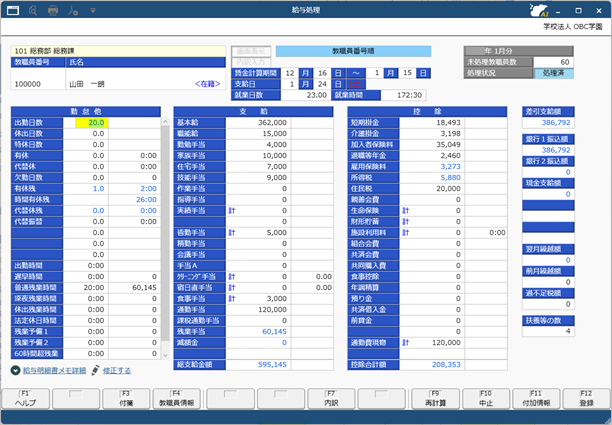This screenshot has width=612, height=425.
Task: Click the 支給日 day value 24
Action: [x=322, y=84]
